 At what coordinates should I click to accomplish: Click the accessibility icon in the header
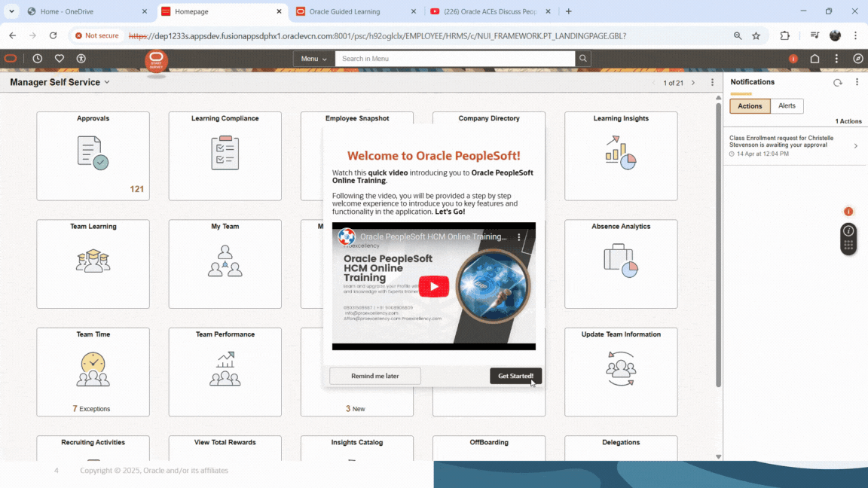click(81, 59)
